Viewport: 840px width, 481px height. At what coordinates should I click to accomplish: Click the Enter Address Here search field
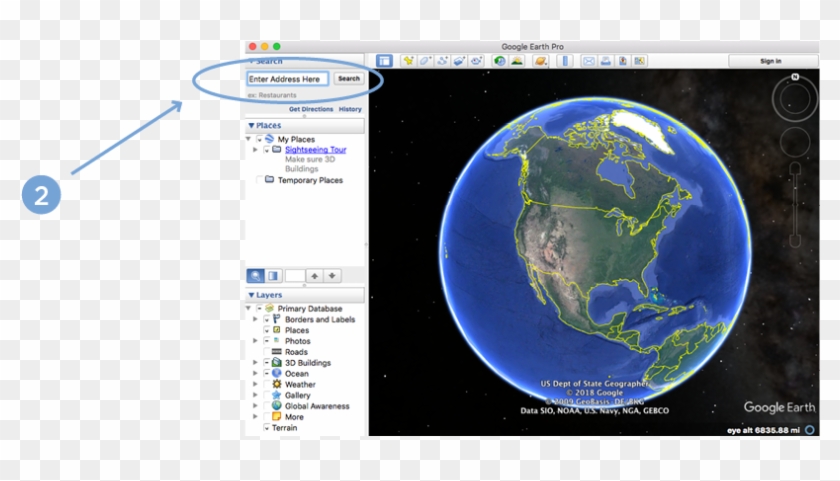(x=288, y=79)
